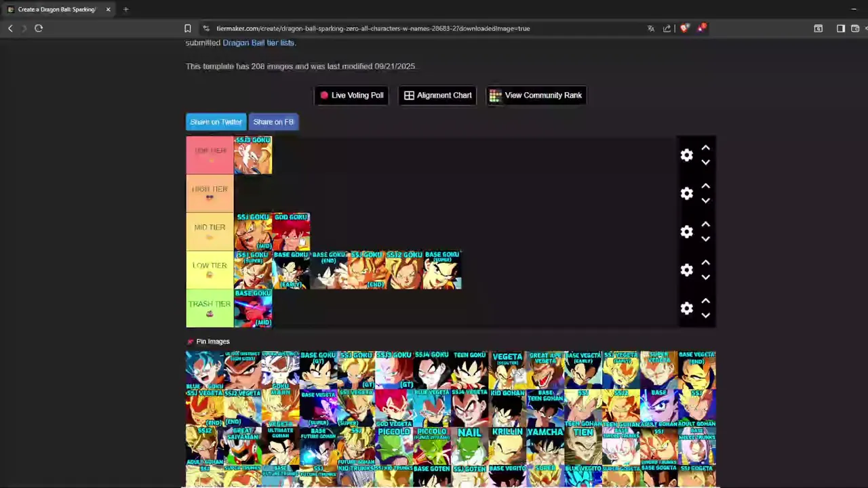Open settings gear for the High Tier row
Image resolution: width=868 pixels, height=488 pixels.
[x=687, y=194]
